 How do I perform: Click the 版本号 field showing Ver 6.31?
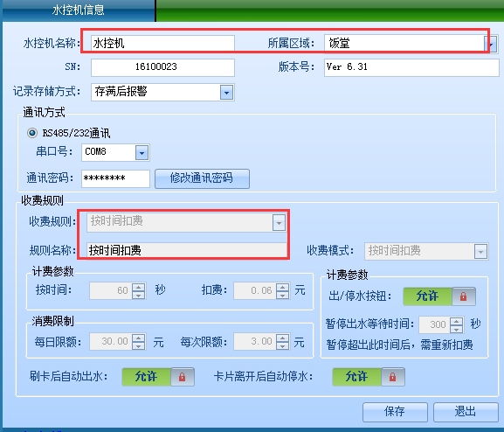pos(411,67)
